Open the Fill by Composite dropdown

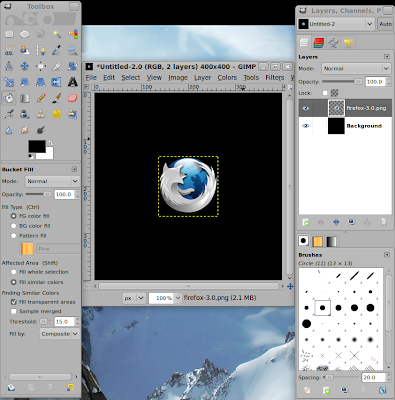[59, 334]
